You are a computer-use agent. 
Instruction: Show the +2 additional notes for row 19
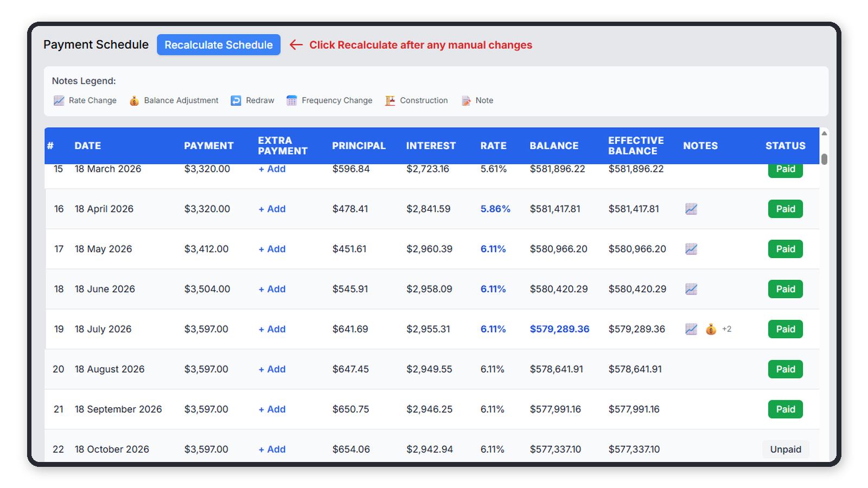click(727, 329)
